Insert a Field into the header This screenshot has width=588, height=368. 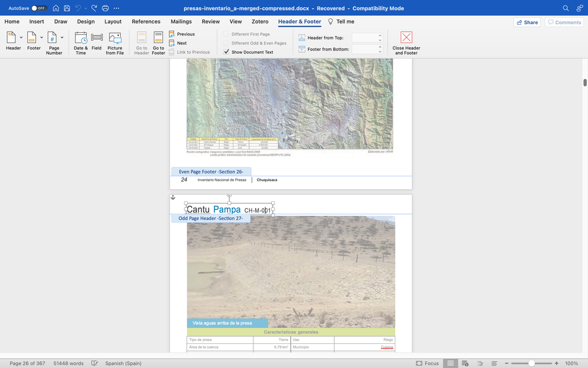coord(97,39)
